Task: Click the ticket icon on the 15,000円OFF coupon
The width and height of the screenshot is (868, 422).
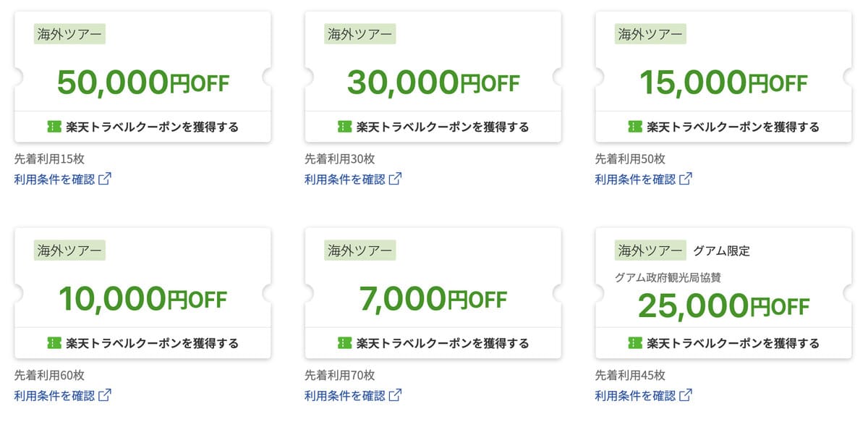Action: [634, 125]
